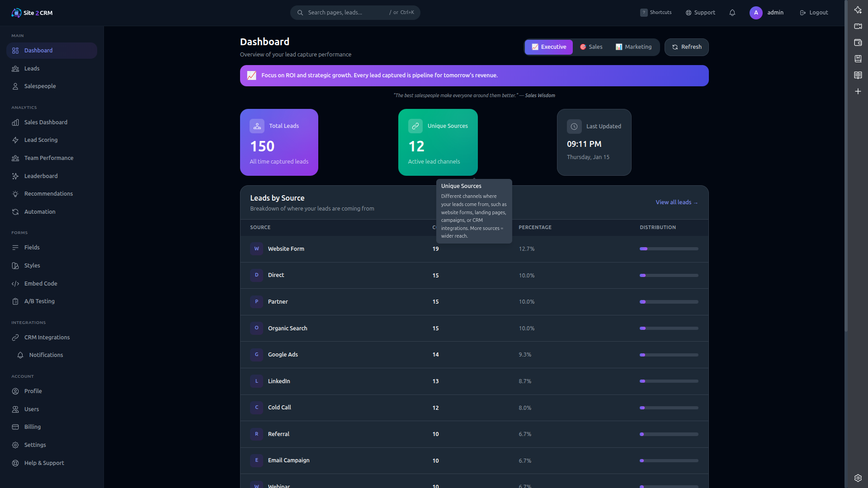Image resolution: width=868 pixels, height=488 pixels.
Task: Click the admin avatar circle
Action: pos(755,13)
